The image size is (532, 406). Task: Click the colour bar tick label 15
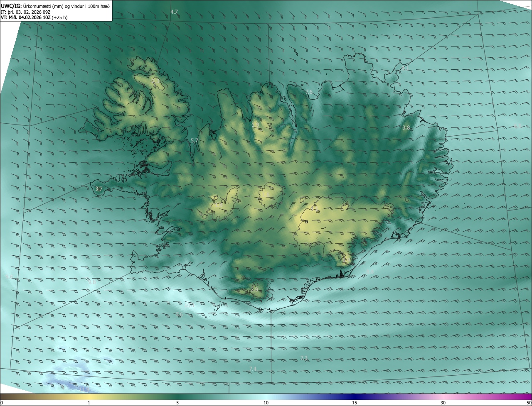click(x=355, y=403)
